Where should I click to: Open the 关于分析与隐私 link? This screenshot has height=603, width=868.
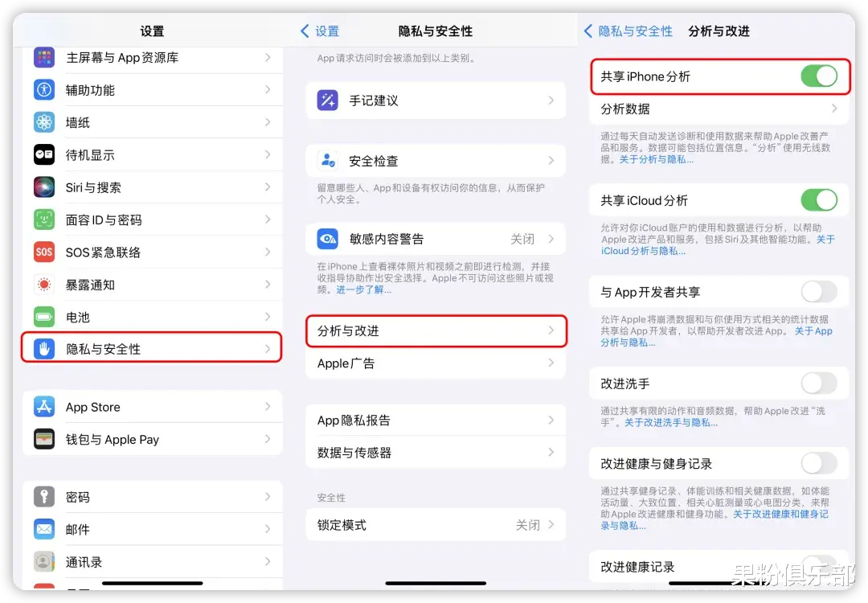[656, 159]
